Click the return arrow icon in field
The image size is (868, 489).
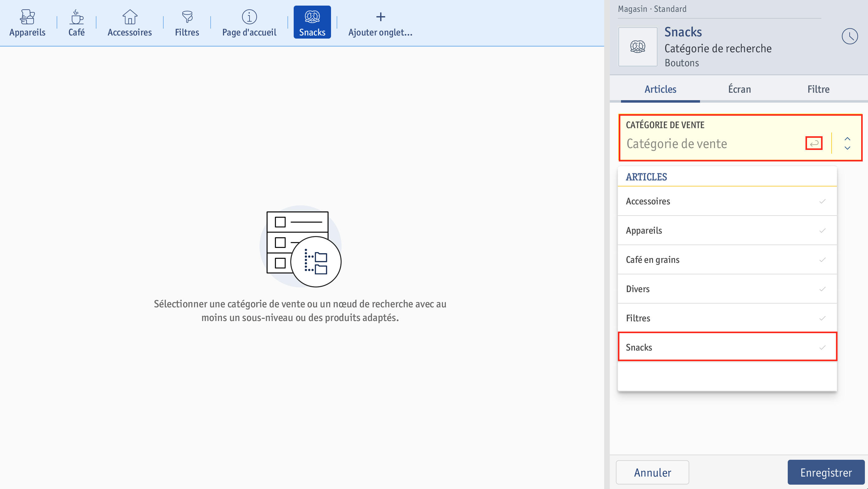point(814,144)
